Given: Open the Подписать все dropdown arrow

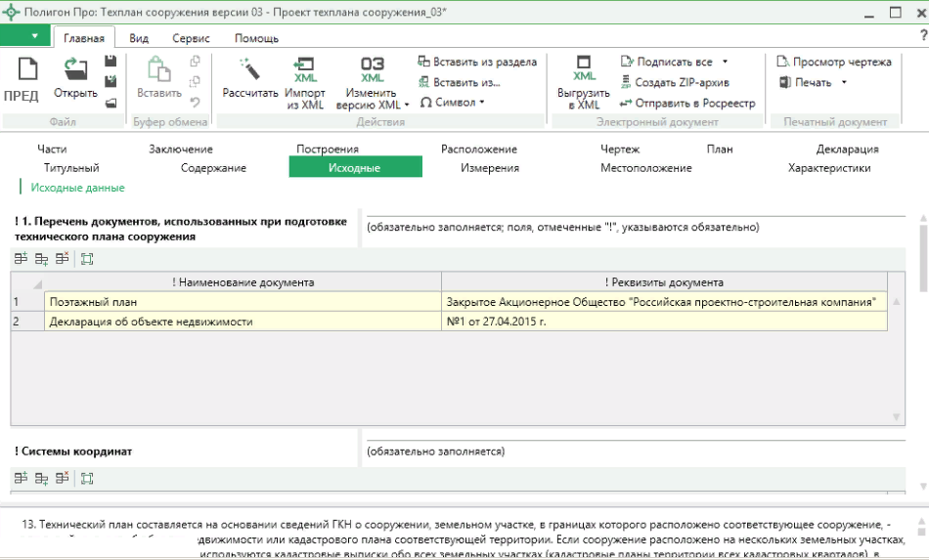Looking at the screenshot, I should click(x=725, y=62).
